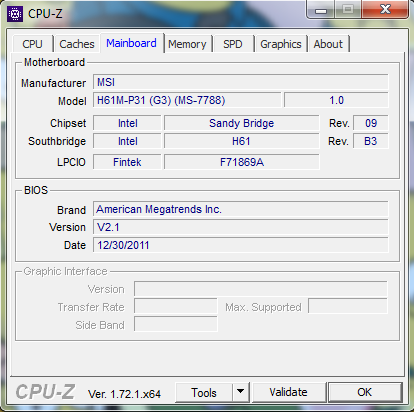Go to the Memory tab
Screen dimensions: 414x412
(x=187, y=44)
